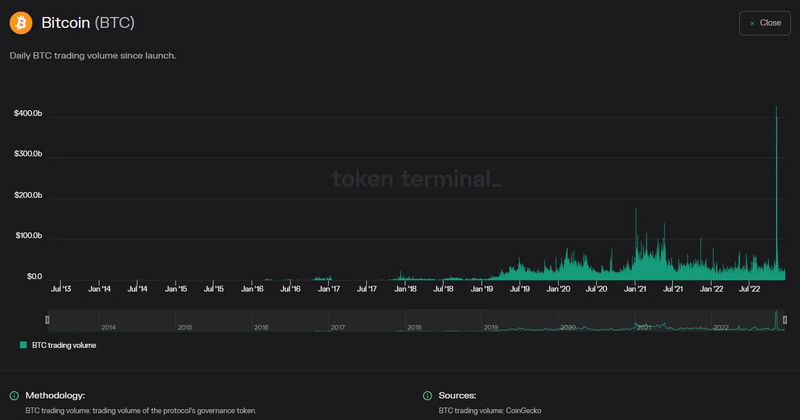
Task: Click the left range slider handle
Action: pyautogui.click(x=47, y=319)
